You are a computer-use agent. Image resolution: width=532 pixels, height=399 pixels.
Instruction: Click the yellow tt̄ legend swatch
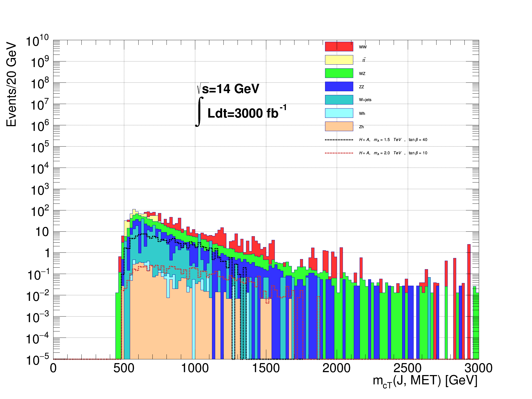tap(339, 60)
